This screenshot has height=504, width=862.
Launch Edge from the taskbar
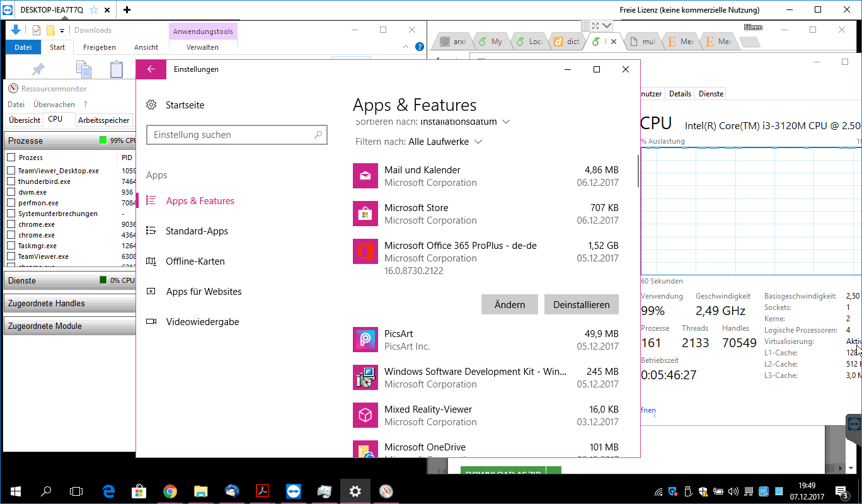click(x=108, y=491)
